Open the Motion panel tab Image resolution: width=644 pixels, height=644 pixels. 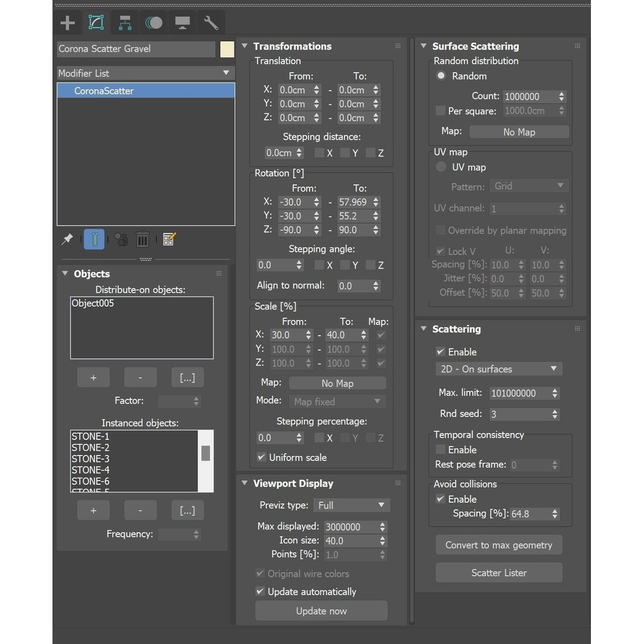click(154, 23)
